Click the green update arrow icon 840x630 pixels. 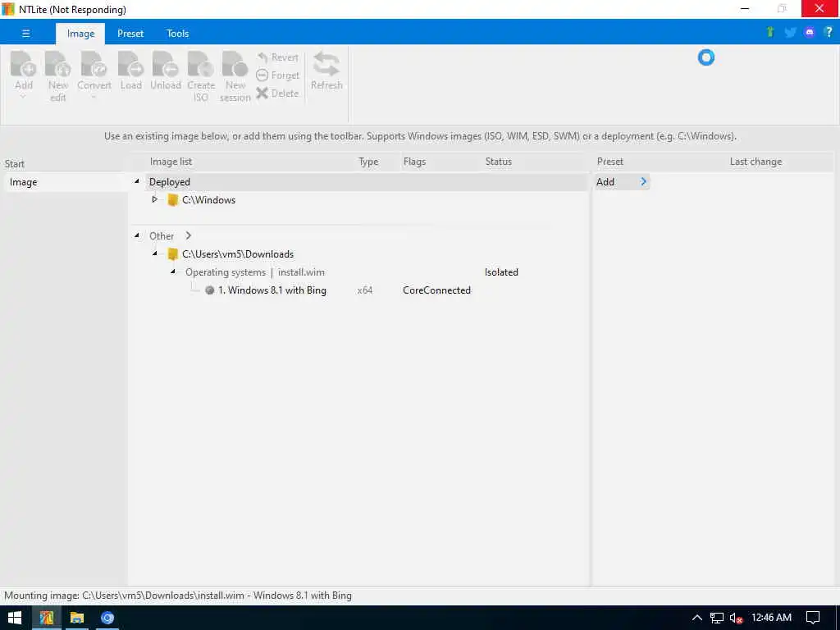770,32
